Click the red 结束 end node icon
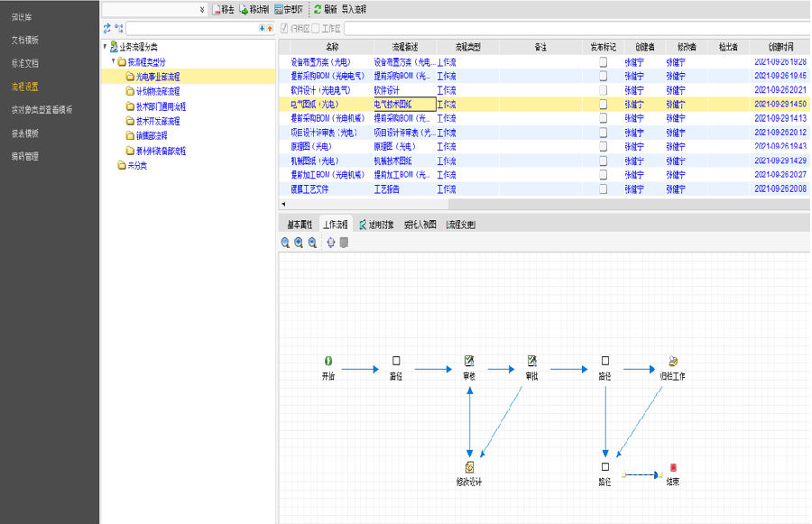The height and width of the screenshot is (524, 812). coord(673,467)
